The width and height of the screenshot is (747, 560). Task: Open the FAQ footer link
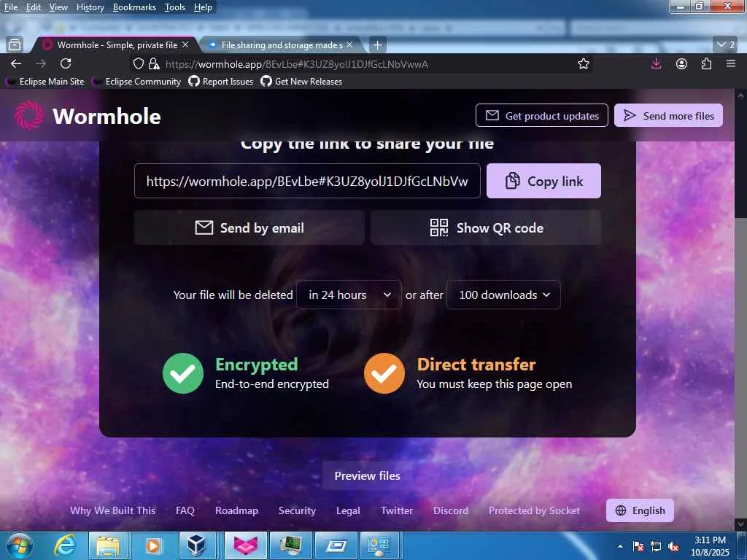[x=185, y=510]
